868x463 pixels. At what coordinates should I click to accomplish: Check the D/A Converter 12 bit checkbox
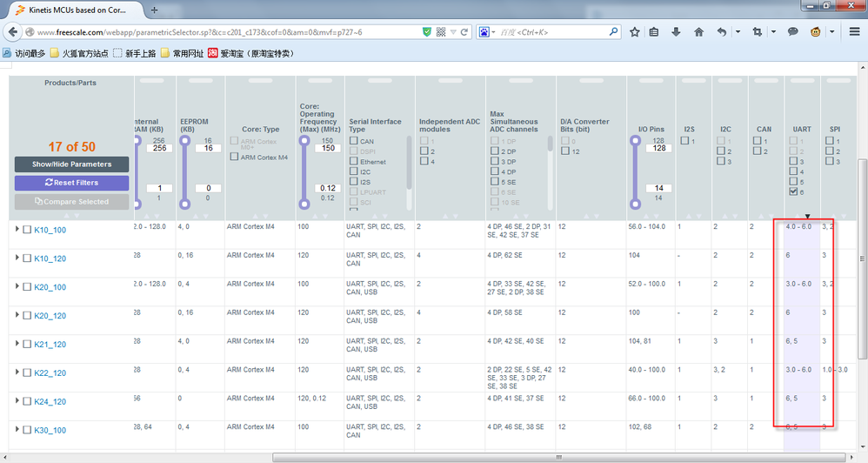point(565,151)
